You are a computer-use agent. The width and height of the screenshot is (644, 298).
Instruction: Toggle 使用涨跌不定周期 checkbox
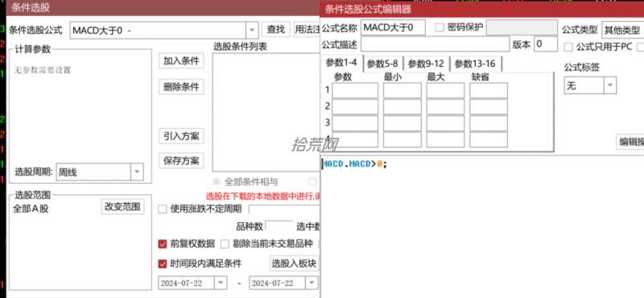pos(163,209)
